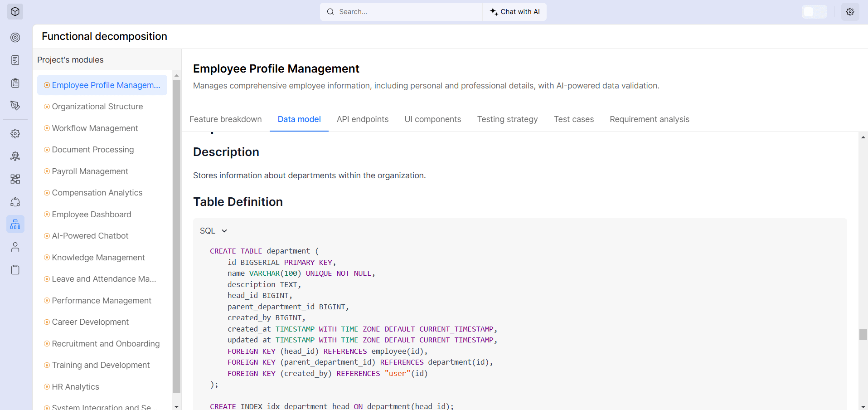Switch to Testing strategy tab
This screenshot has width=868, height=410.
[x=508, y=119]
